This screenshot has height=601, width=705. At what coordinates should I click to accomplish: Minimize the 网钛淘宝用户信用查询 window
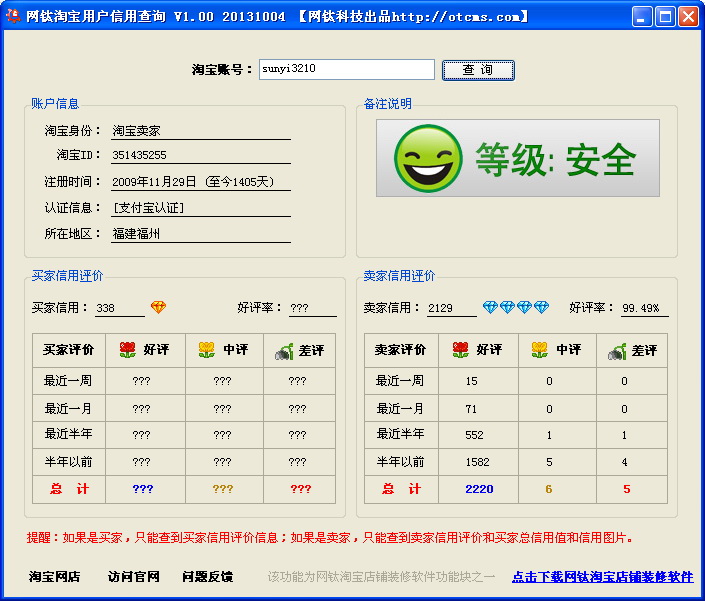pos(642,17)
